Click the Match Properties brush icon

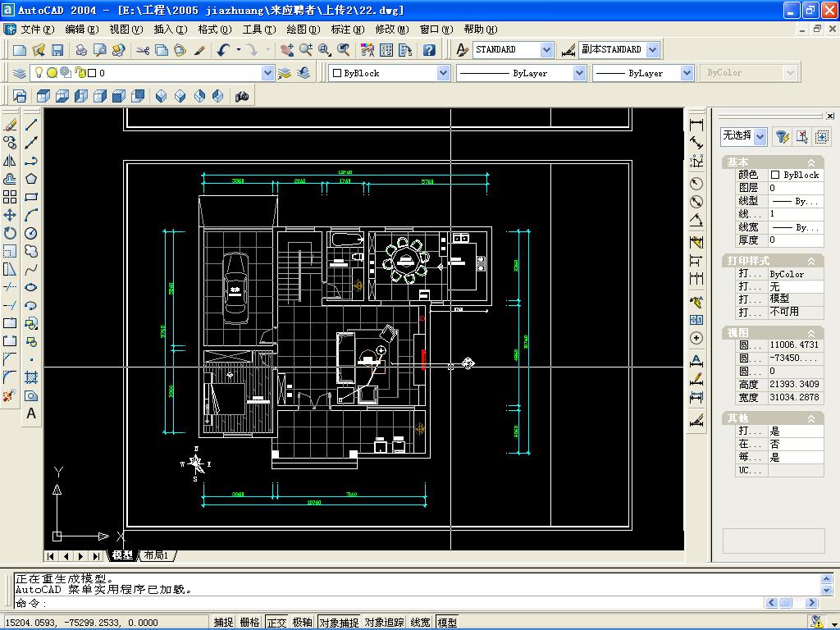coord(199,50)
